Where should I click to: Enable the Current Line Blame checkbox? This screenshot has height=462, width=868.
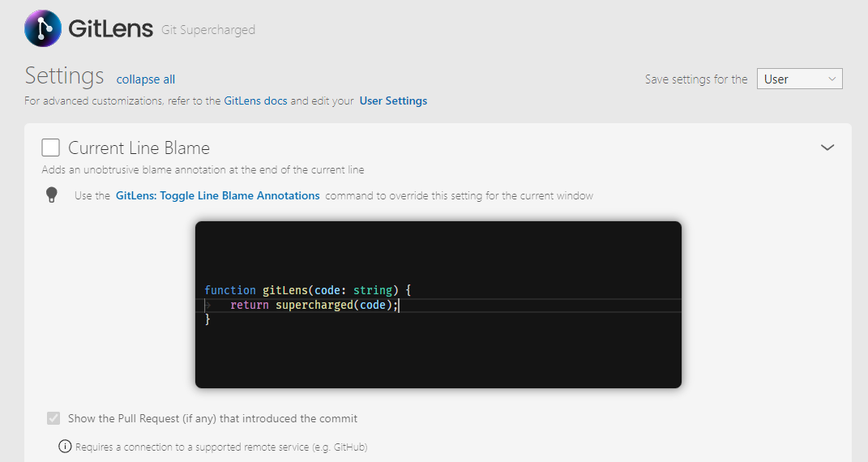pos(51,148)
